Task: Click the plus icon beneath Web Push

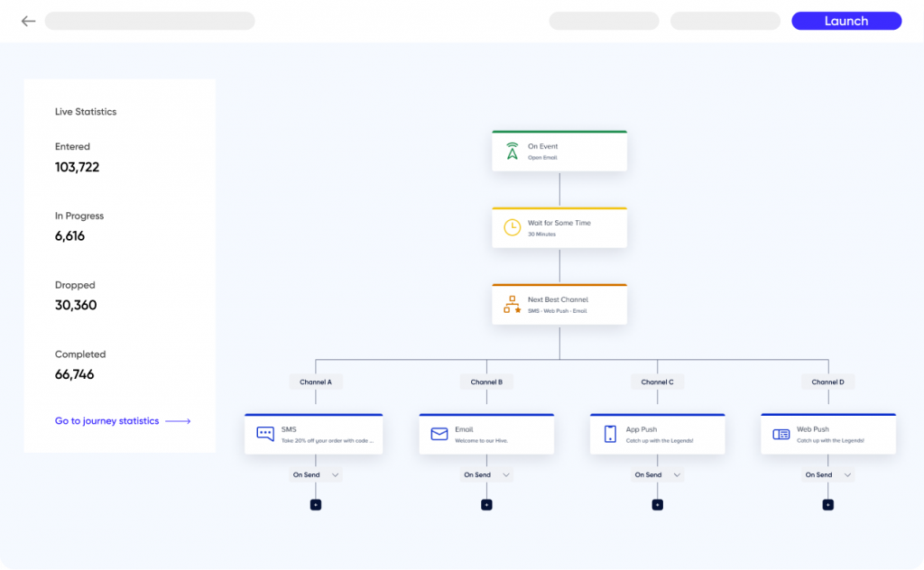Action: 827,504
